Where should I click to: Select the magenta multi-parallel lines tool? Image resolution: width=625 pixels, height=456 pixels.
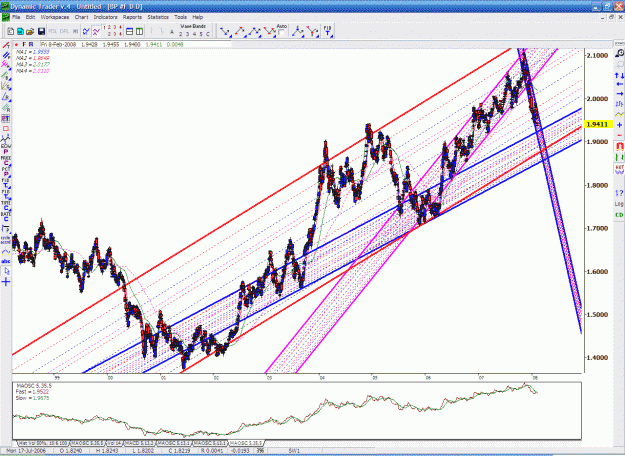click(x=6, y=65)
